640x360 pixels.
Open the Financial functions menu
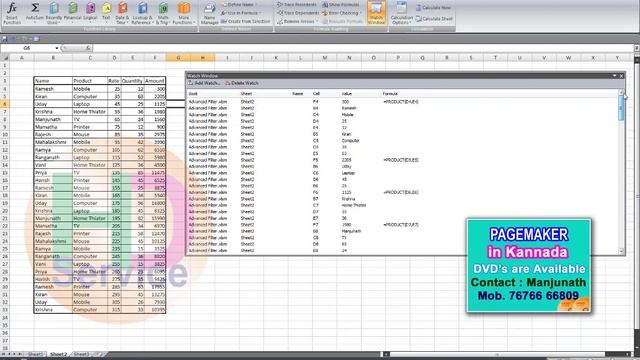(73, 13)
